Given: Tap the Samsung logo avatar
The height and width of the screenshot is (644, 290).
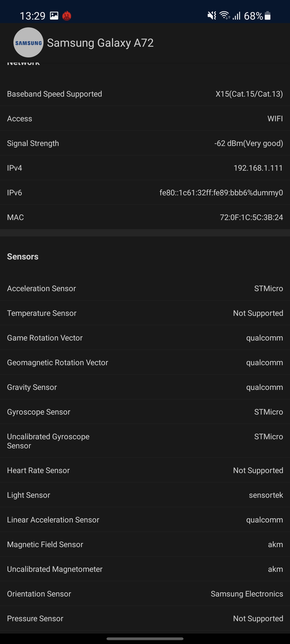Looking at the screenshot, I should 28,42.
